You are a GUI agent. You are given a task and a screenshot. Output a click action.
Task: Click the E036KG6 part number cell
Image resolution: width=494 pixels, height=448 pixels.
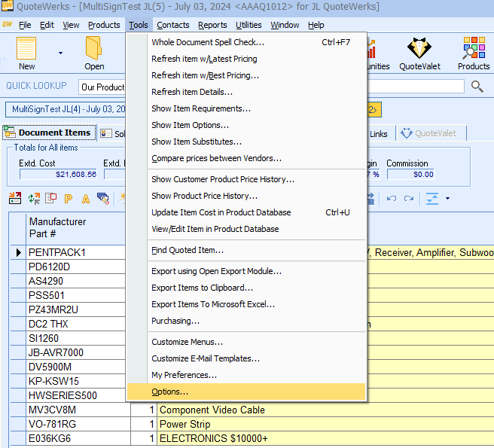(x=78, y=438)
